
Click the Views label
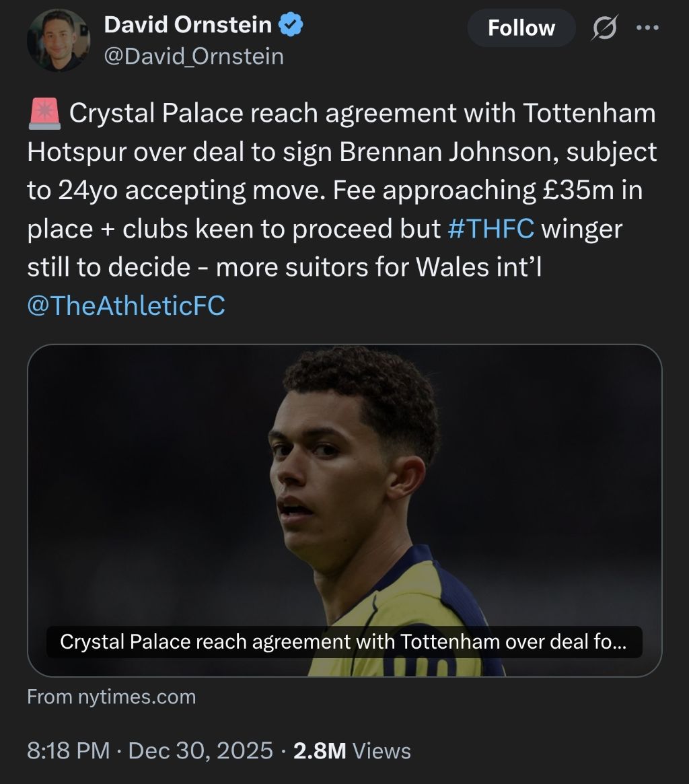pyautogui.click(x=382, y=750)
